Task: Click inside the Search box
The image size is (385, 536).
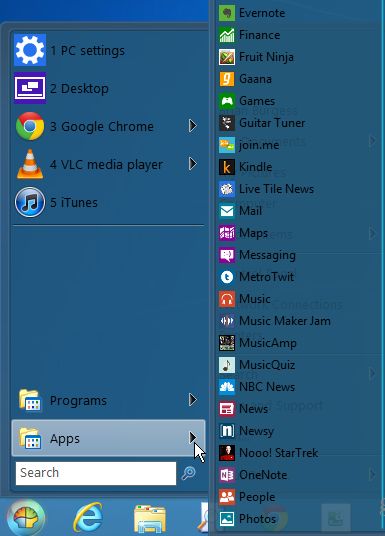Action: (96, 473)
